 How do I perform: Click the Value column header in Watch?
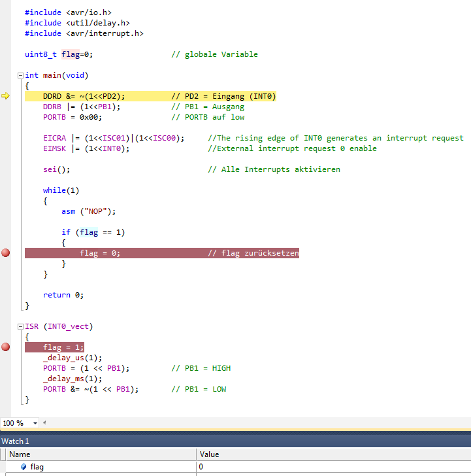point(209,454)
